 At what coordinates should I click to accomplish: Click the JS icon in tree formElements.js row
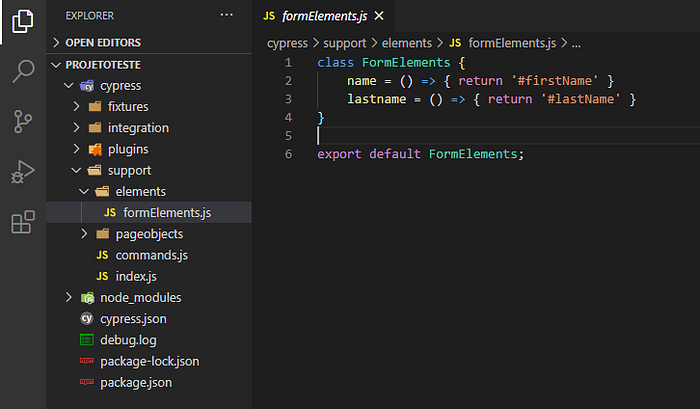[110, 213]
